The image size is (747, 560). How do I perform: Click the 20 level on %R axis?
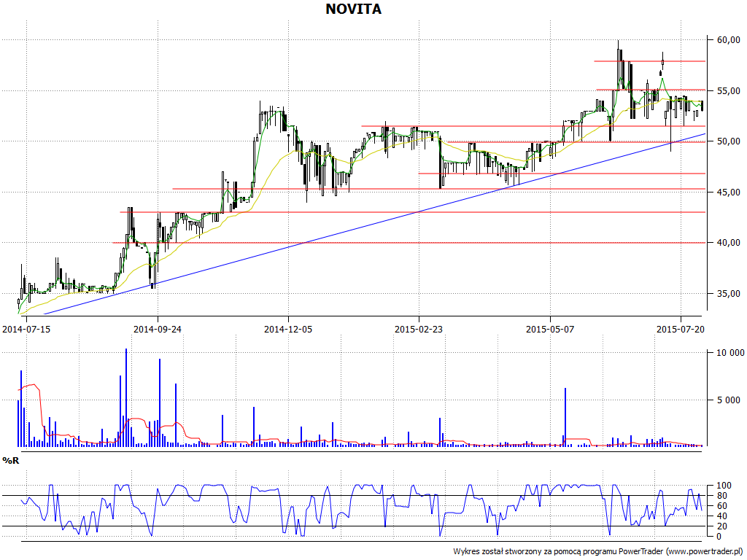tap(721, 526)
